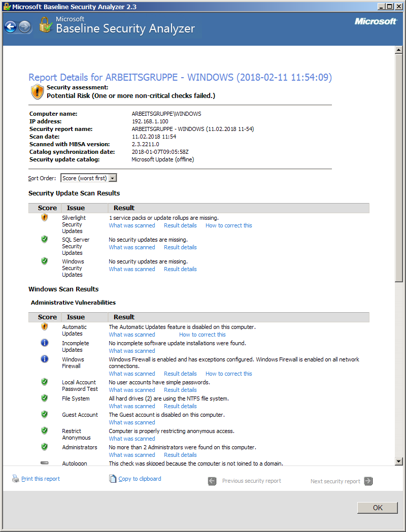
Task: Click the yellow shield icon for Automatic Updates
Action: [x=44, y=327]
